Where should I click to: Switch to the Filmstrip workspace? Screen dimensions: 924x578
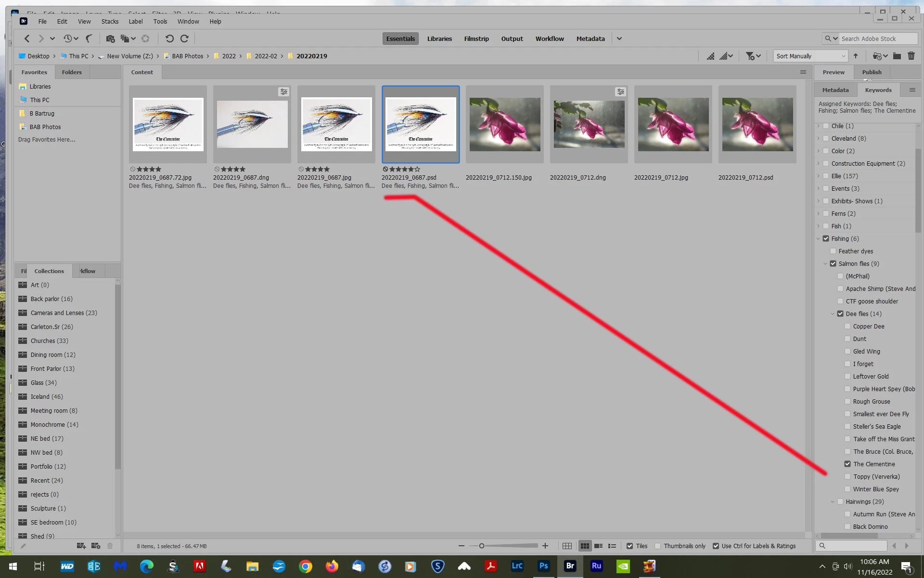476,39
